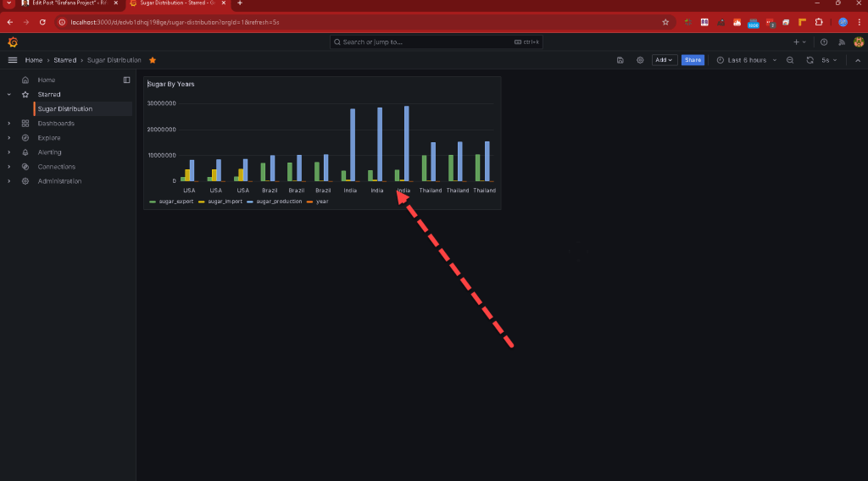This screenshot has height=481, width=868.
Task: Click Starred in the breadcrumb
Action: [x=64, y=60]
